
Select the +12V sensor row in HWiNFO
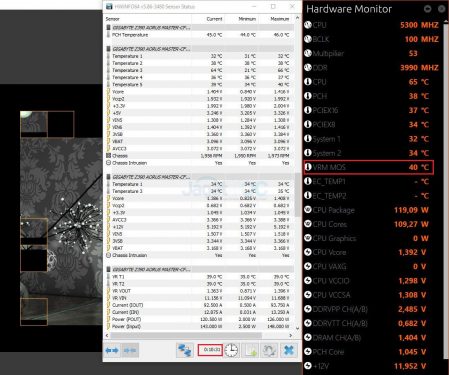click(199, 227)
